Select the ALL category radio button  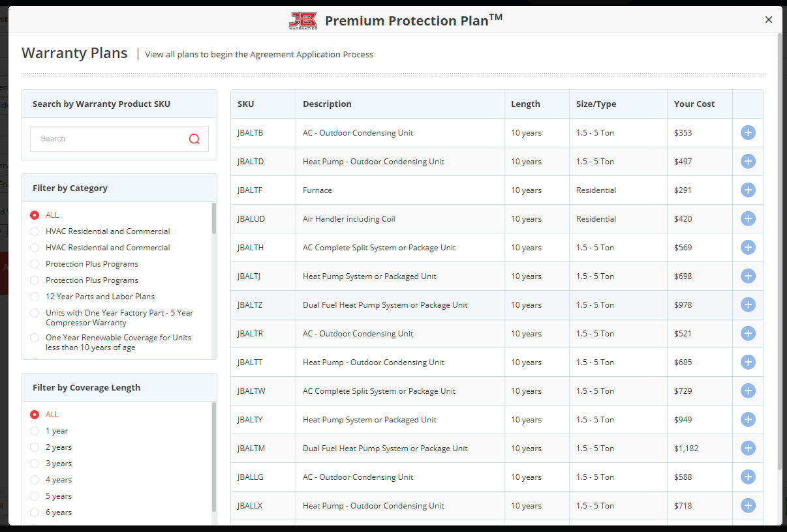(x=35, y=215)
